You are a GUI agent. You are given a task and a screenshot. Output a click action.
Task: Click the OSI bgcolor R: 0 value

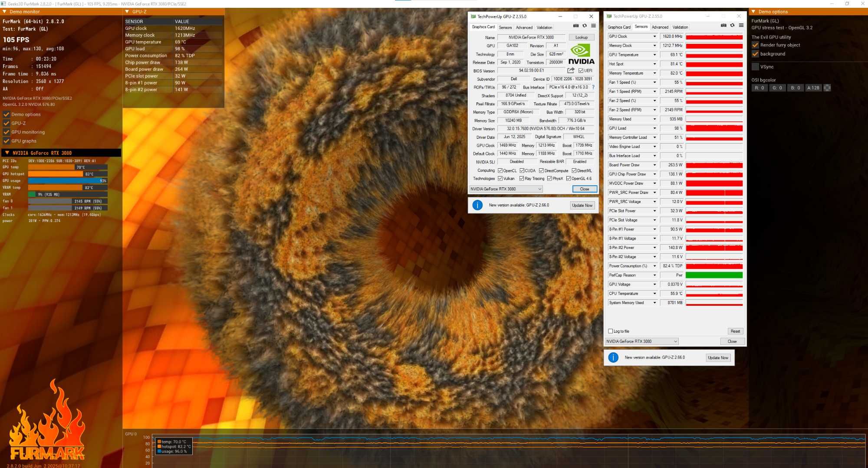(759, 88)
